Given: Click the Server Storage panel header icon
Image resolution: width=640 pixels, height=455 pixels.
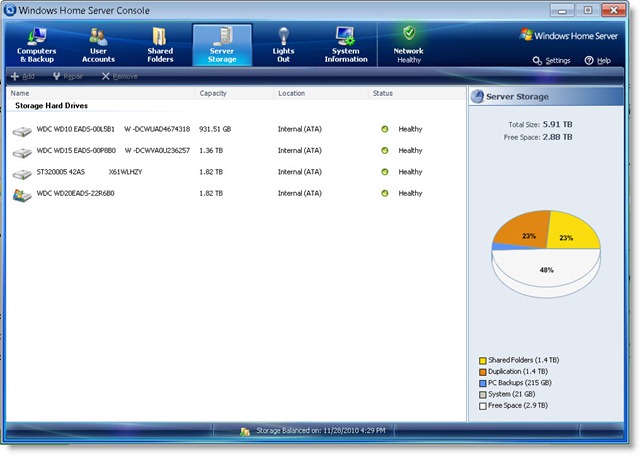Looking at the screenshot, I should click(x=477, y=96).
